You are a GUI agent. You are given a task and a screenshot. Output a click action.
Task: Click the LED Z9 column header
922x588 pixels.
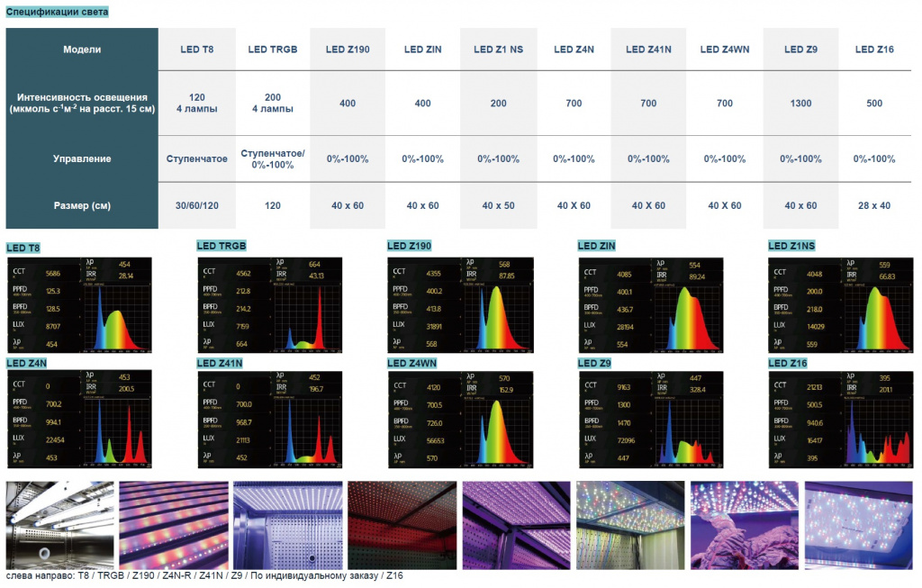click(800, 50)
